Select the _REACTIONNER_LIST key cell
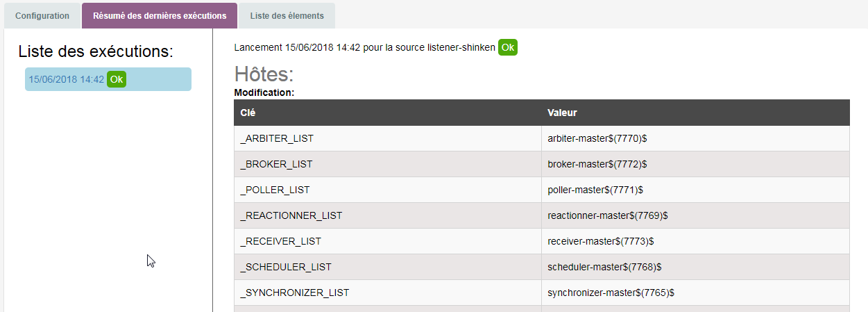This screenshot has height=312, width=868. 291,215
